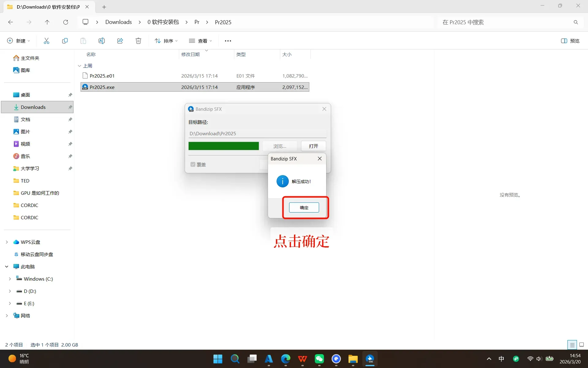Open WeChat from the taskbar

tap(319, 359)
